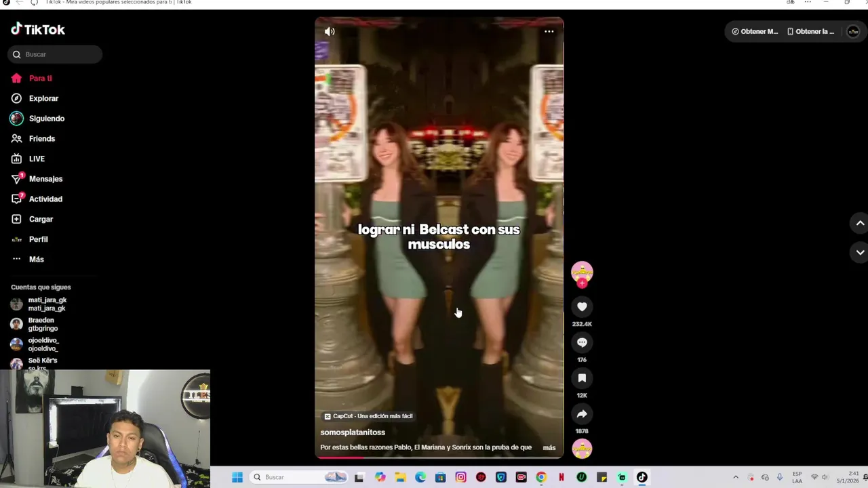Click the Cargar plus-square icon
This screenshot has width=868, height=488.
(x=16, y=219)
